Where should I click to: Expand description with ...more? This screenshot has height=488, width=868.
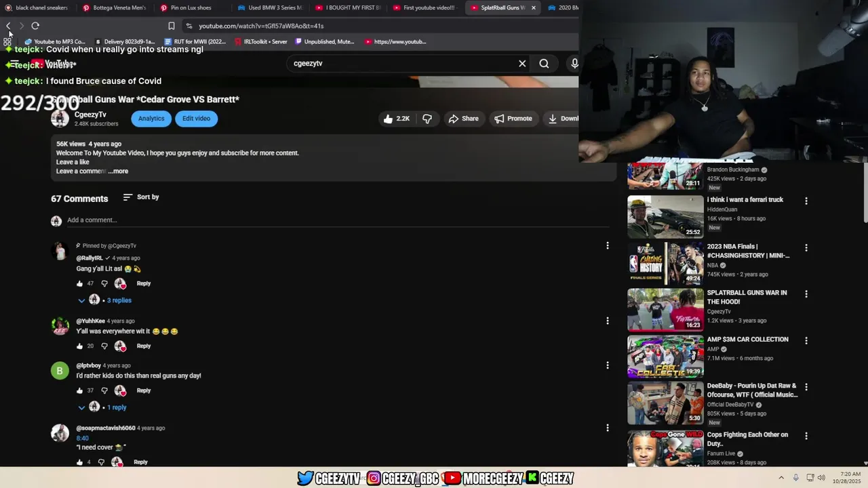click(x=119, y=171)
